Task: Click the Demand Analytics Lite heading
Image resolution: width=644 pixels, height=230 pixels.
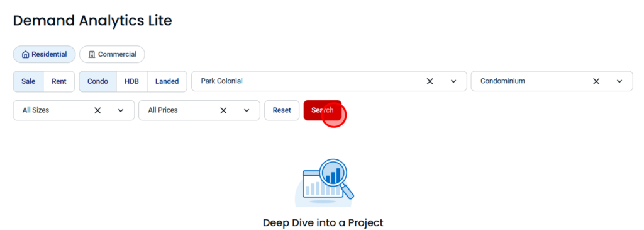Action: (x=92, y=21)
